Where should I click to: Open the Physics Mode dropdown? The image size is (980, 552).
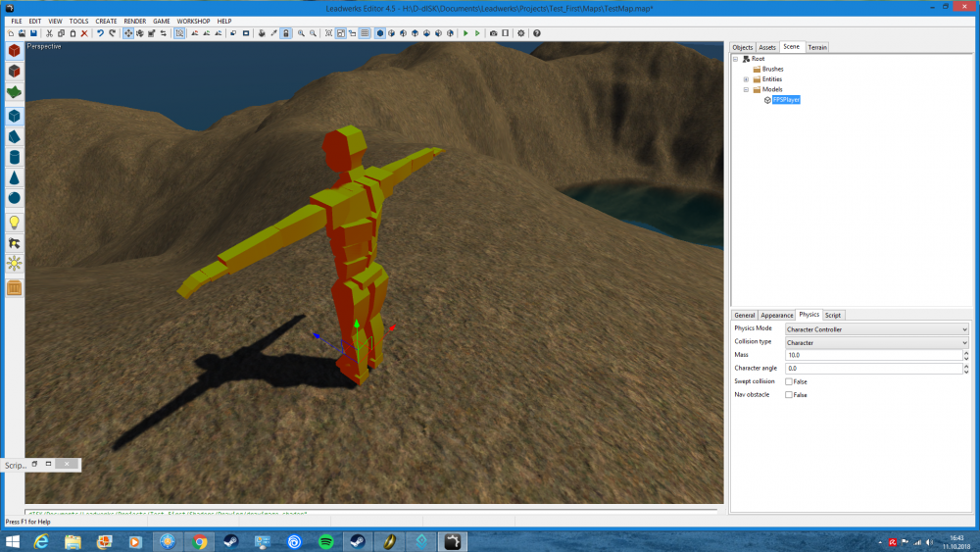pyautogui.click(x=877, y=329)
